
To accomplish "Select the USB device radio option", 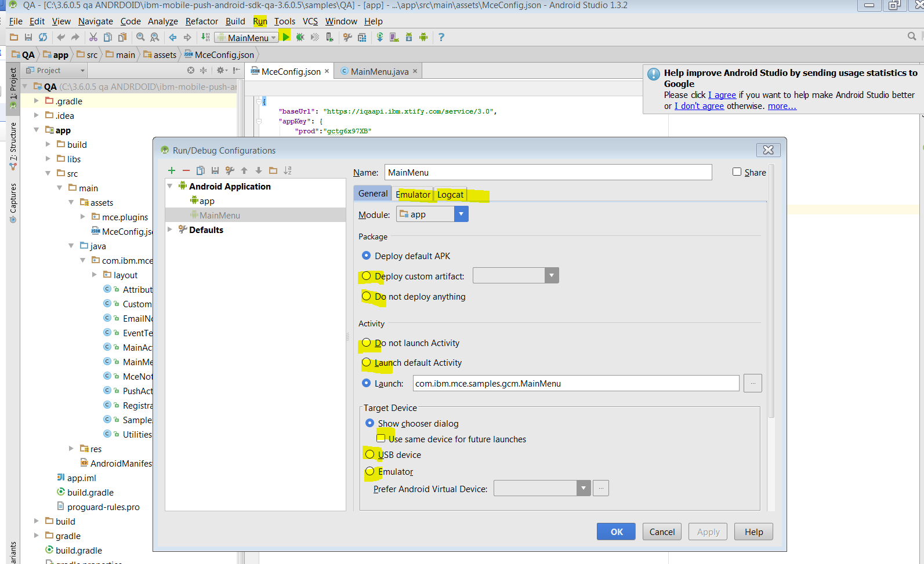I will (370, 454).
